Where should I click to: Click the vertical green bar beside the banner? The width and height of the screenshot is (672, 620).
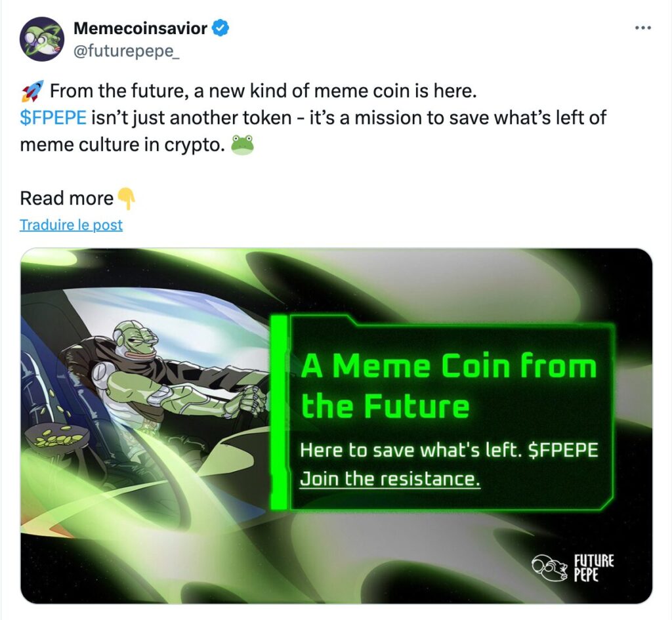(280, 412)
